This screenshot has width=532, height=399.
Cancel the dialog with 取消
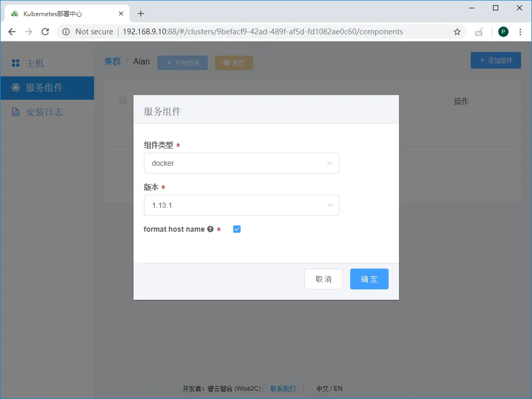pyautogui.click(x=323, y=279)
